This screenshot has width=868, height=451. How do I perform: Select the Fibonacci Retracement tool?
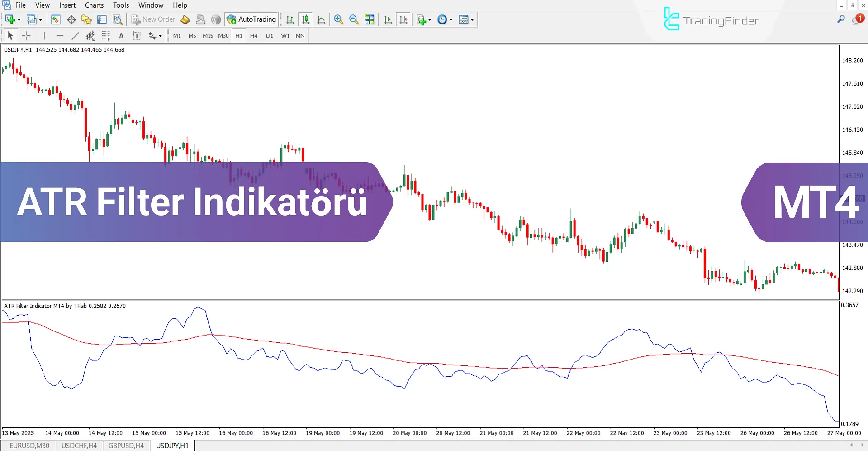[105, 35]
